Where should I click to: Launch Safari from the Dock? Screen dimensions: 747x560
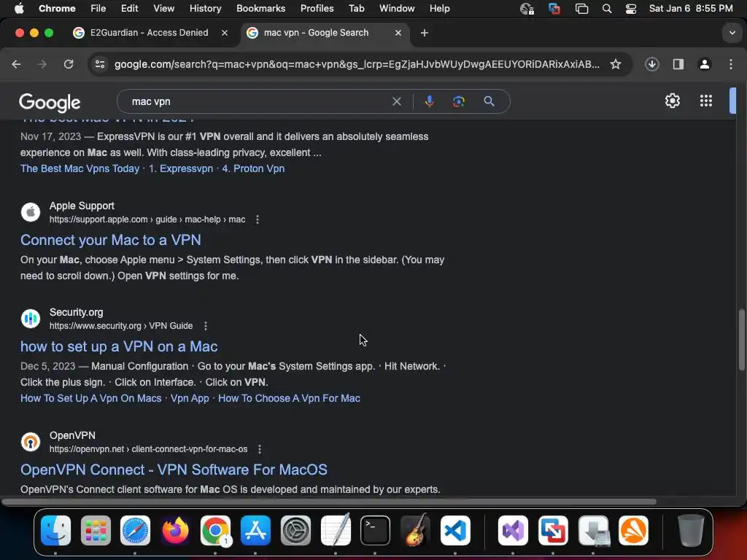pos(135,530)
